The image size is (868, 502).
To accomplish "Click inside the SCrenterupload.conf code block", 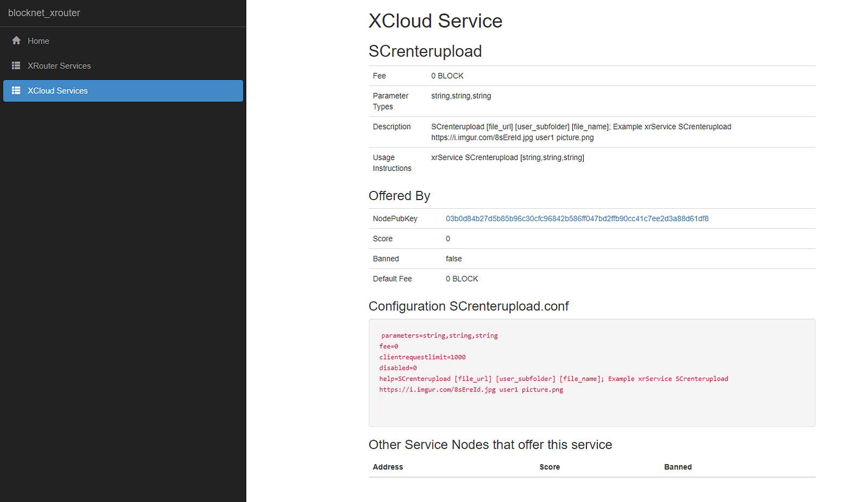I will pyautogui.click(x=591, y=372).
